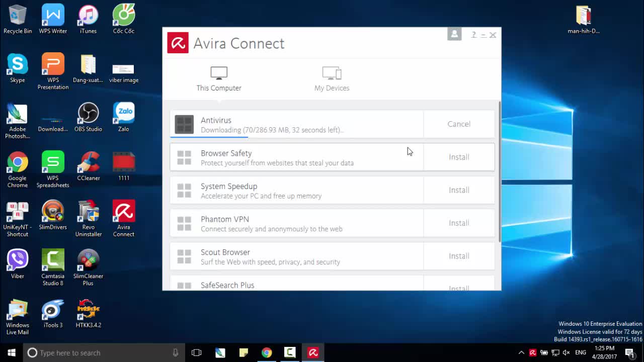The width and height of the screenshot is (644, 362).
Task: Open Camtasia from the taskbar
Action: [290, 353]
